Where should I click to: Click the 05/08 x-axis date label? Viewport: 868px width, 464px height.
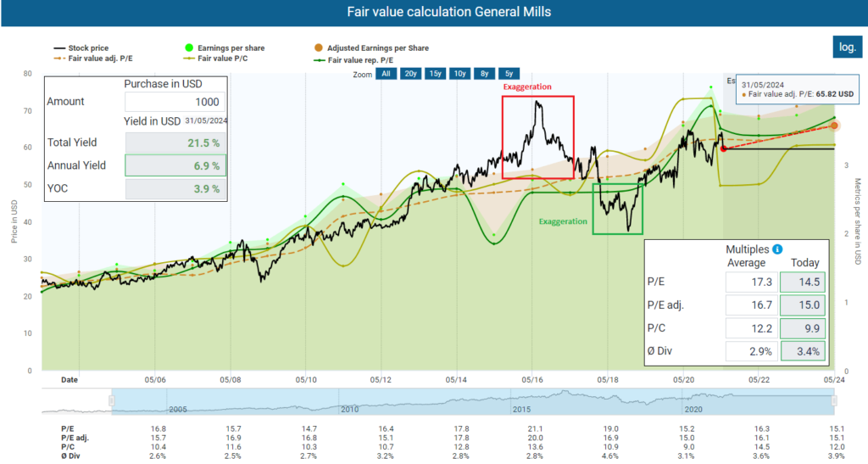(x=231, y=380)
